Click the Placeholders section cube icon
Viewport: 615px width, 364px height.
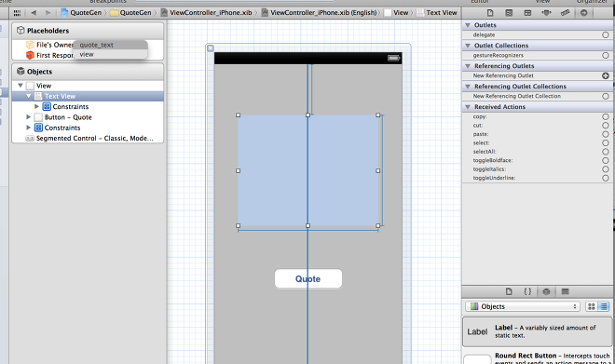pos(20,31)
